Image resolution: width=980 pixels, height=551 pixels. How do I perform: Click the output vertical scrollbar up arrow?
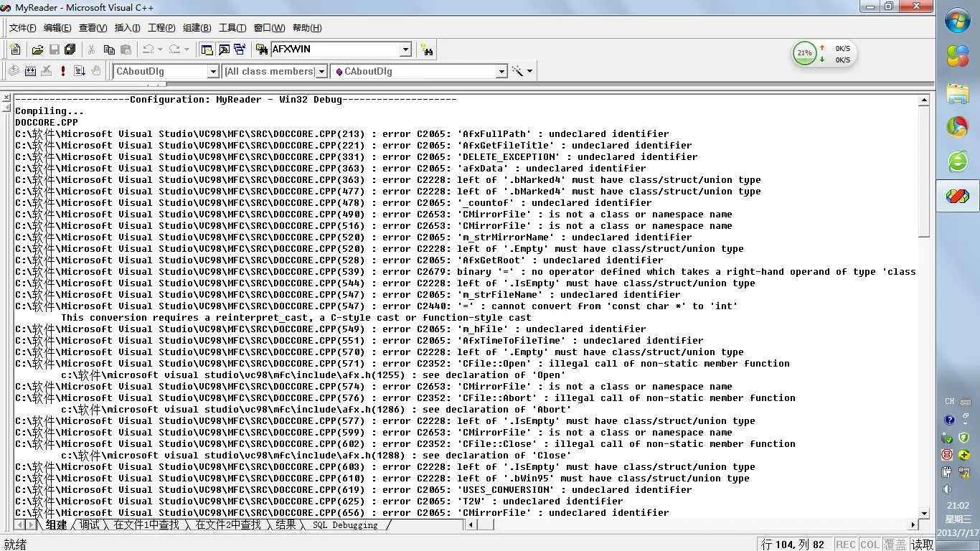(924, 100)
